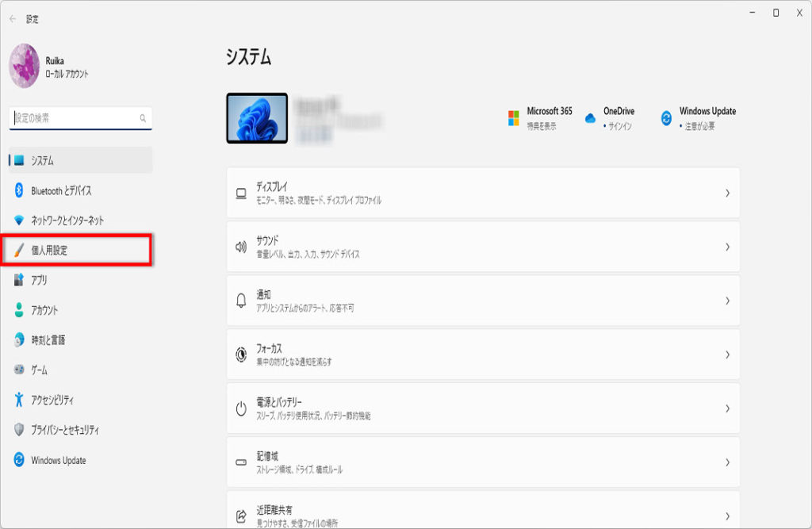Click the 個人用設定 paintbrush icon
Viewport: 812px width, 529px height.
(19, 251)
